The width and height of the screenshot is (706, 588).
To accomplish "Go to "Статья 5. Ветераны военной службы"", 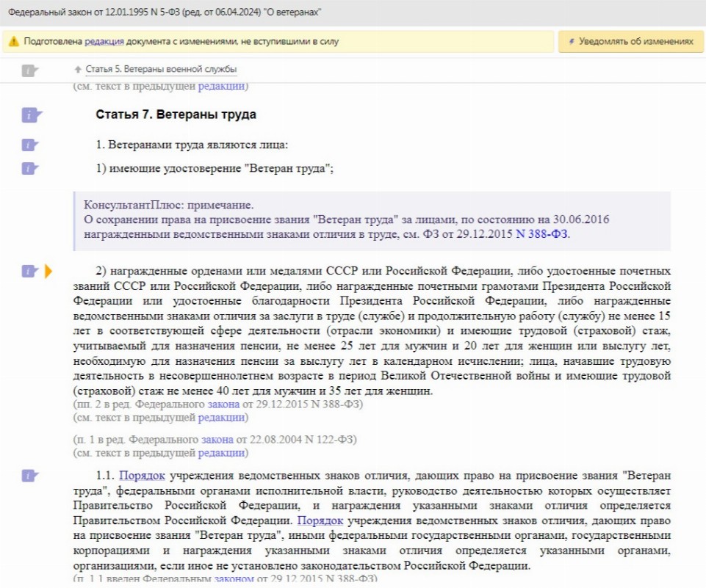I will (x=161, y=70).
